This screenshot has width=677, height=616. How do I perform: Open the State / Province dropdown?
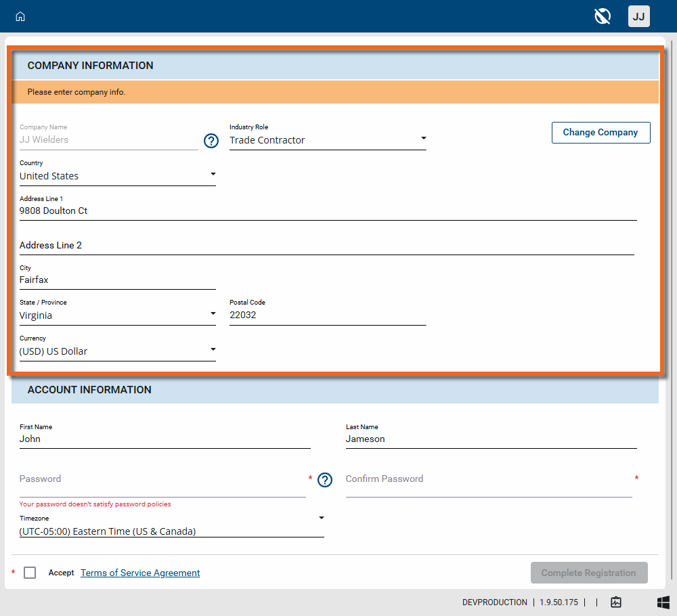117,315
